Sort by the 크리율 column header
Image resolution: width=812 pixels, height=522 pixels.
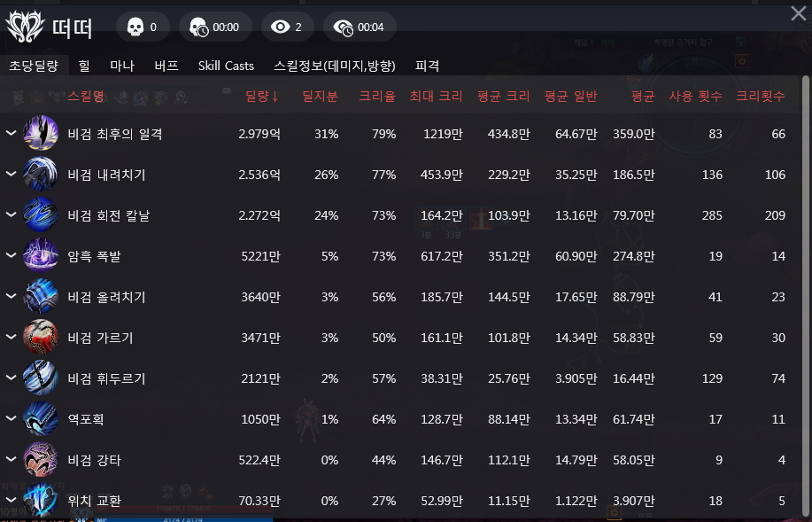tap(376, 96)
